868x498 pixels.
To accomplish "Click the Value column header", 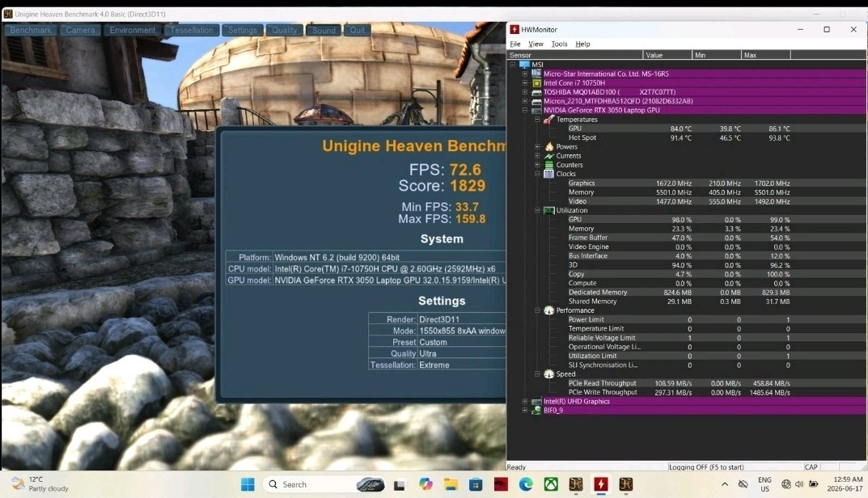I will click(667, 55).
